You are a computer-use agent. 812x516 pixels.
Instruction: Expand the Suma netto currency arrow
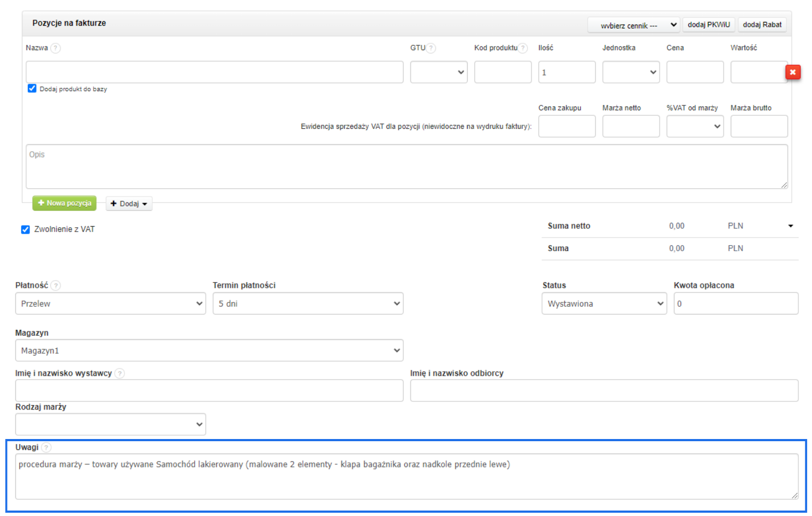tap(790, 226)
